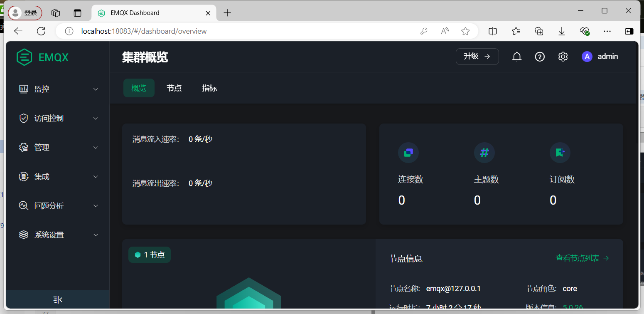Open browser split screen icon
Viewport: 644px width, 314px height.
(493, 31)
